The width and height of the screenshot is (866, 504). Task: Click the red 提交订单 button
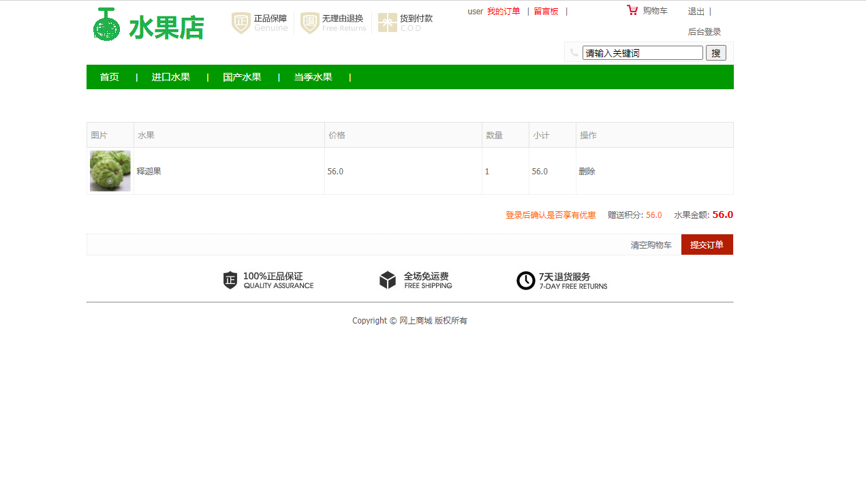pyautogui.click(x=707, y=245)
